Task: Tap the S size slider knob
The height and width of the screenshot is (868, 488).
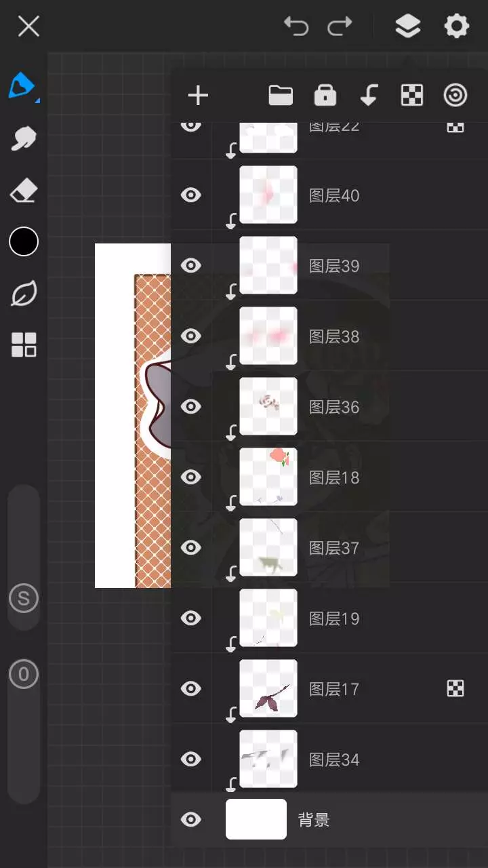Action: point(24,598)
